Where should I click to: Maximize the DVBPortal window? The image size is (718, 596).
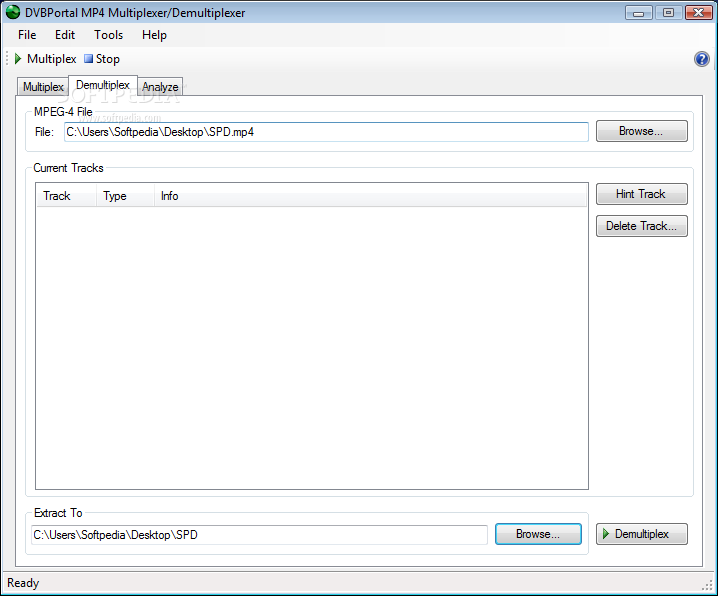(x=668, y=13)
